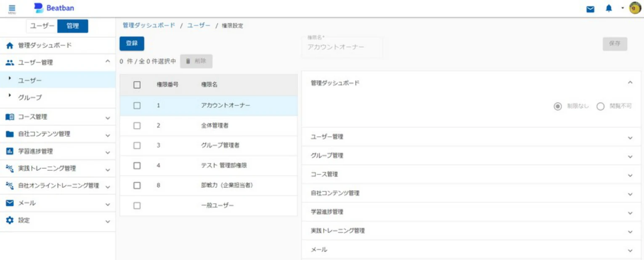Image resolution: width=644 pixels, height=260 pixels.
Task: Expand the メール permission panel
Action: coord(630,250)
